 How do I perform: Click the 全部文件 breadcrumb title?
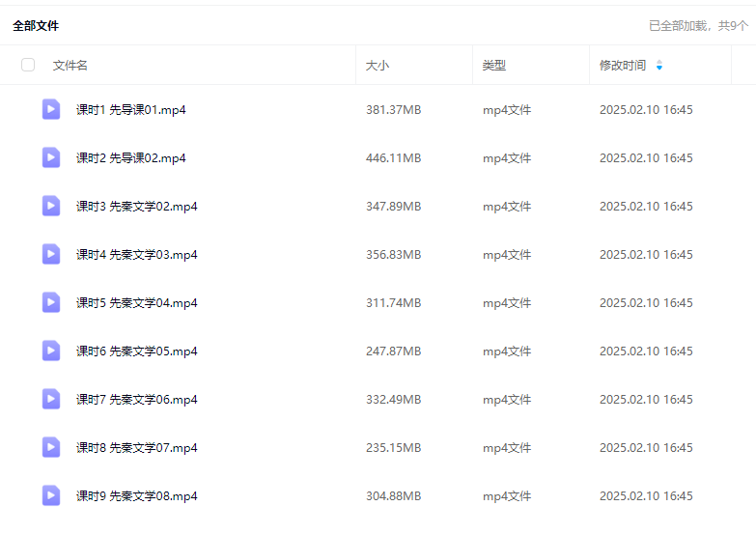36,25
